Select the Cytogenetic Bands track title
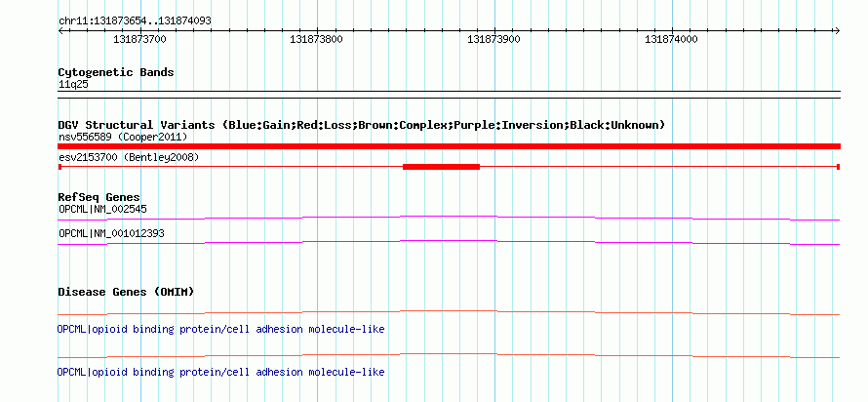 point(116,72)
